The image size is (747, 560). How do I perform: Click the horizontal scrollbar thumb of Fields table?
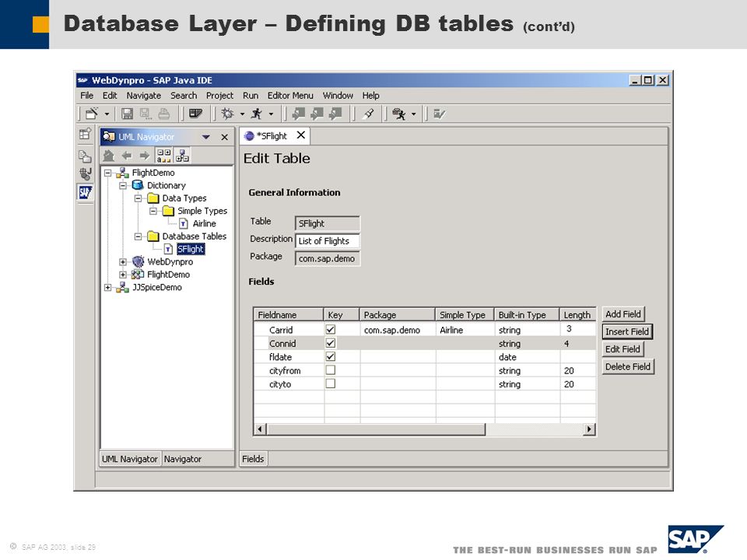376,429
